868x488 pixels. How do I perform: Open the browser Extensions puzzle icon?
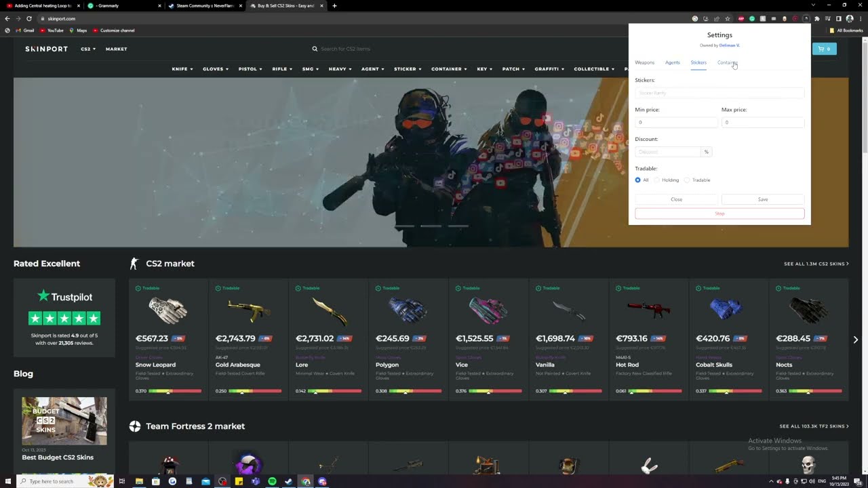tap(816, 18)
